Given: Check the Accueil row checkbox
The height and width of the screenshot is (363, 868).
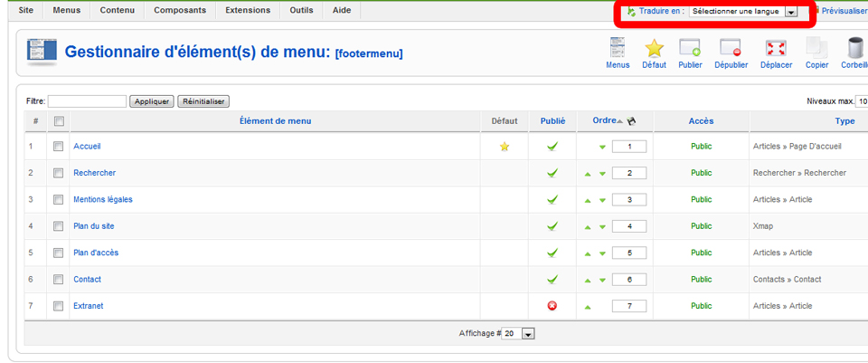Looking at the screenshot, I should (x=59, y=146).
